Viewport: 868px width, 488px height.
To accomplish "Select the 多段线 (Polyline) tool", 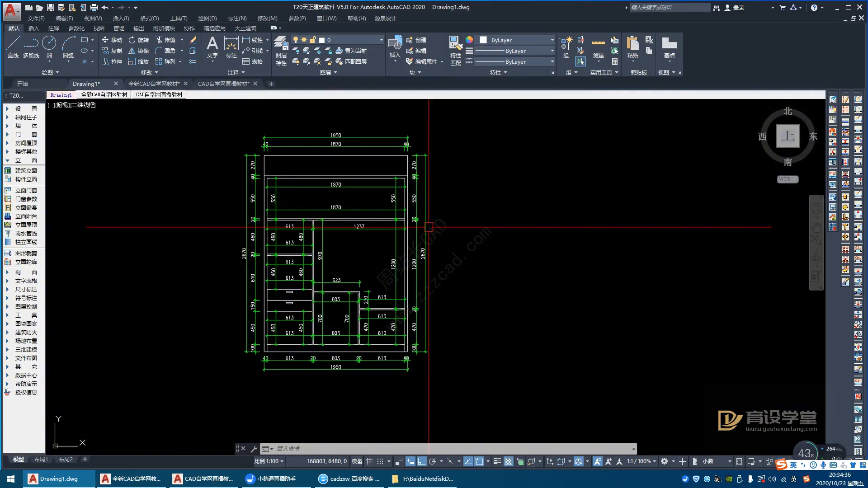I will pos(31,47).
